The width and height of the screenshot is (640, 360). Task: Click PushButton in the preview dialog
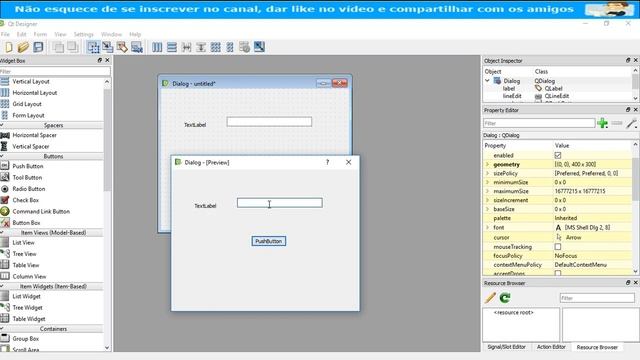pyautogui.click(x=269, y=241)
